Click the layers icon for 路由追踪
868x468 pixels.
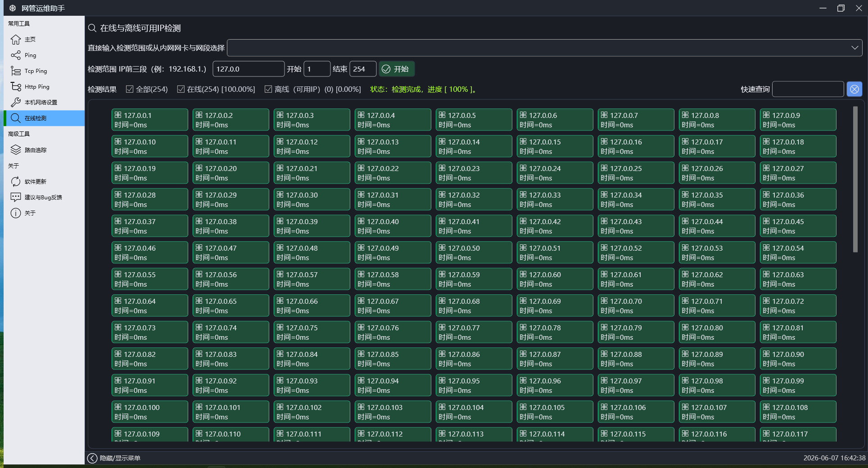[x=16, y=150]
